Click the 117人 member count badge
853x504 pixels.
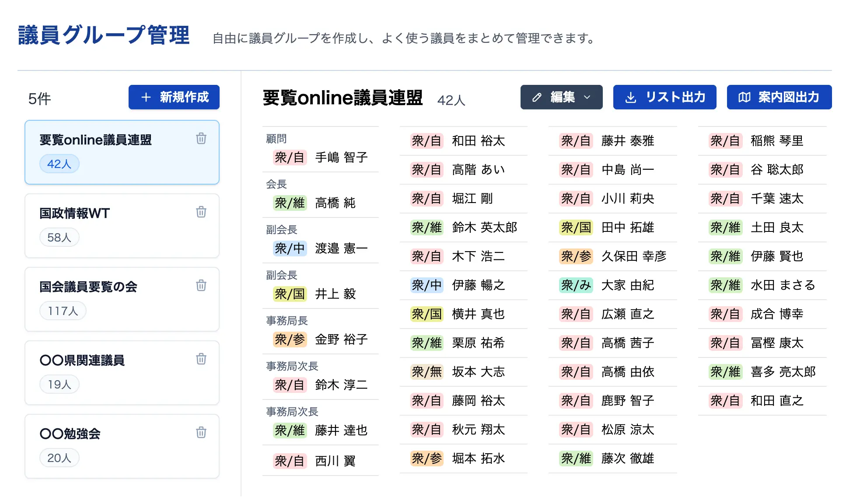63,311
